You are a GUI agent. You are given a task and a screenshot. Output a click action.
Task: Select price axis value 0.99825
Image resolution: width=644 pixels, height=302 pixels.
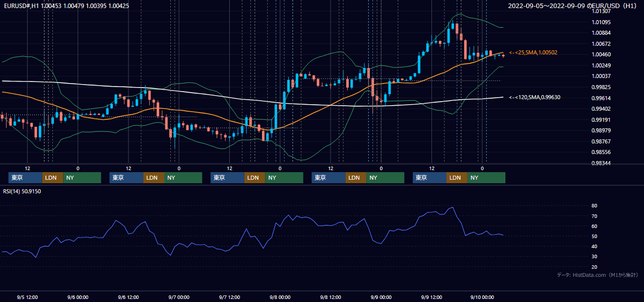[601, 87]
